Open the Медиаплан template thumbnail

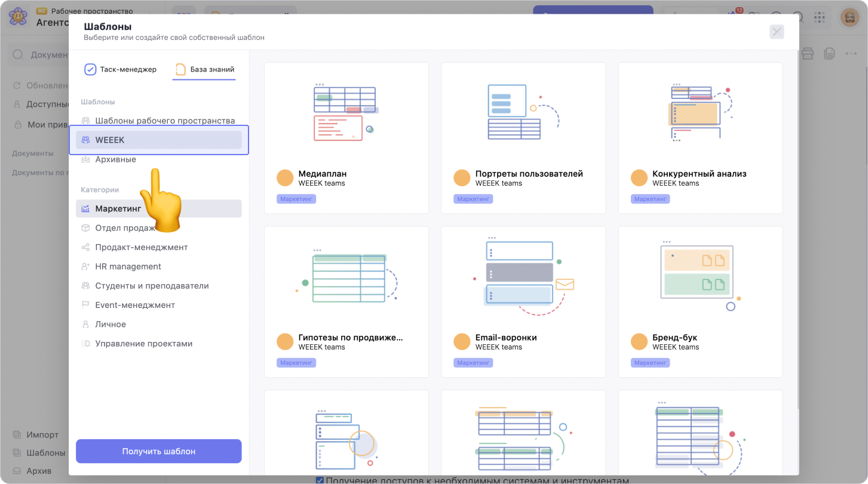(346, 112)
